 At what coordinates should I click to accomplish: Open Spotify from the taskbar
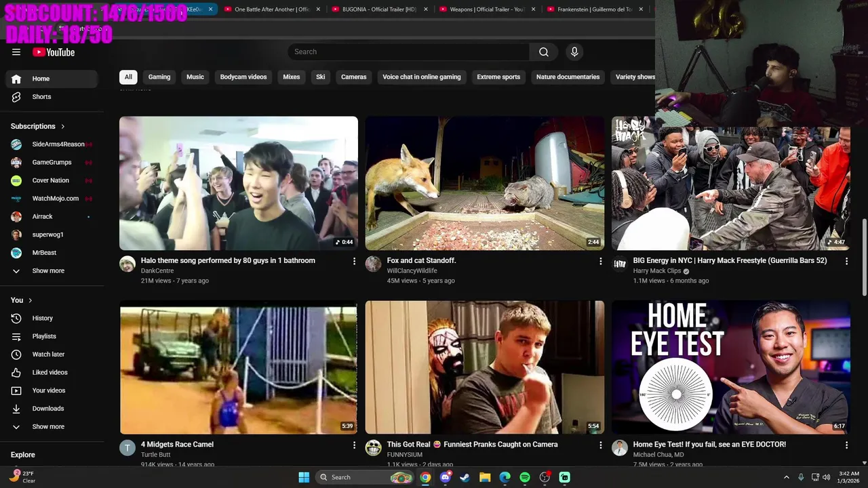click(x=525, y=477)
